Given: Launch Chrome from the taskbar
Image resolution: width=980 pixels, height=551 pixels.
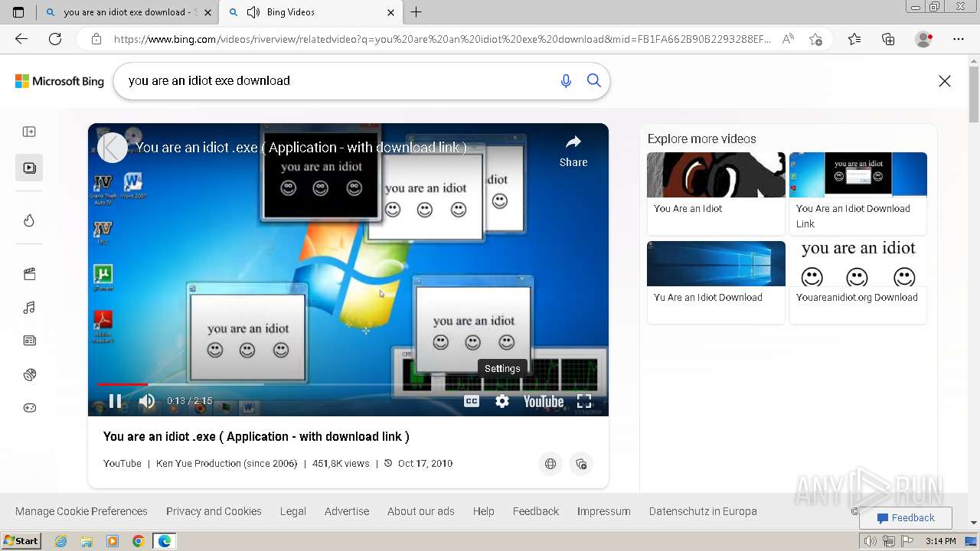Looking at the screenshot, I should pos(138,541).
